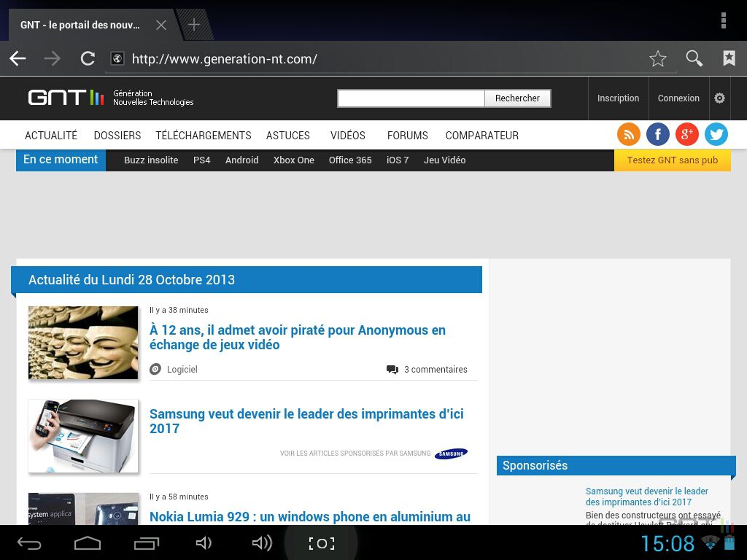Open the TÉLÉCHARGEMENTS menu
The height and width of the screenshot is (560, 747).
point(204,135)
